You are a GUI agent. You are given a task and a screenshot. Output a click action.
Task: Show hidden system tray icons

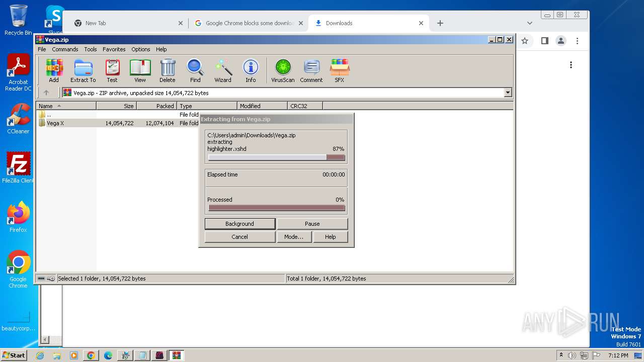point(561,355)
